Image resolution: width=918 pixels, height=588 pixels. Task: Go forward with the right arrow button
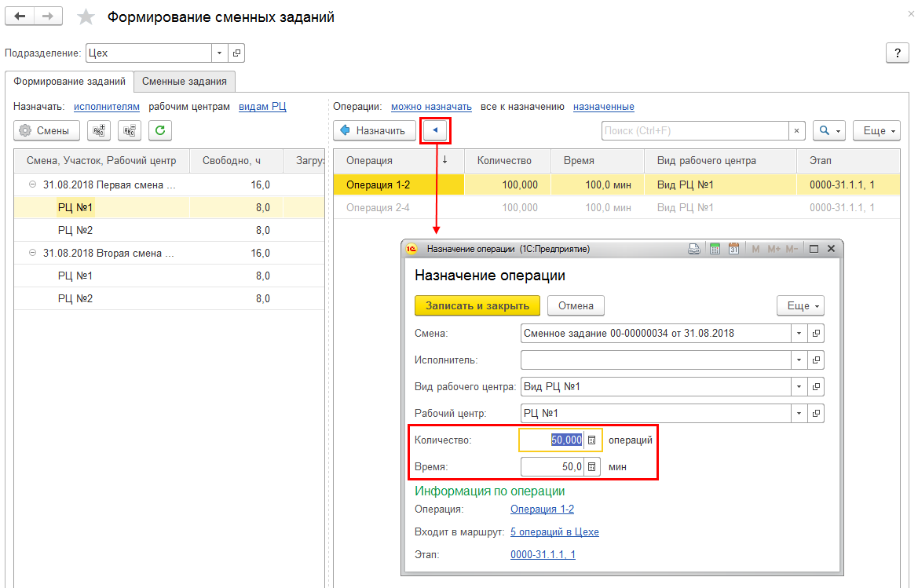pyautogui.click(x=48, y=16)
